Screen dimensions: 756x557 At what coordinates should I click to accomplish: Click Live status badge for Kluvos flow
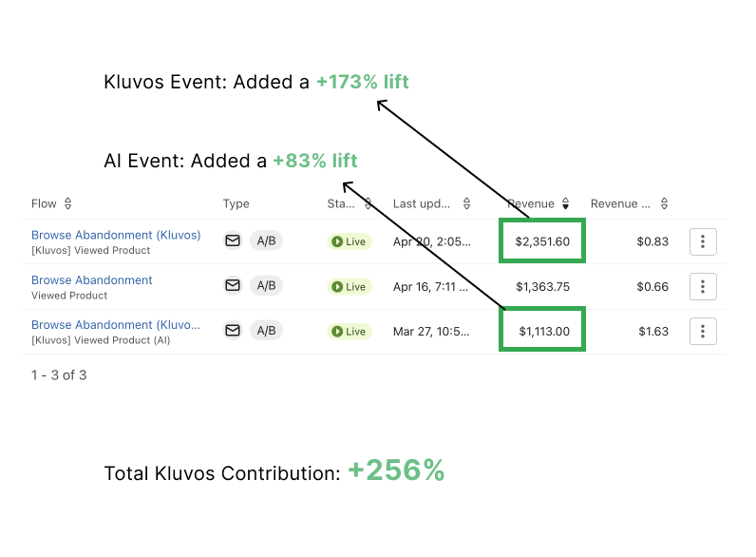coord(350,241)
